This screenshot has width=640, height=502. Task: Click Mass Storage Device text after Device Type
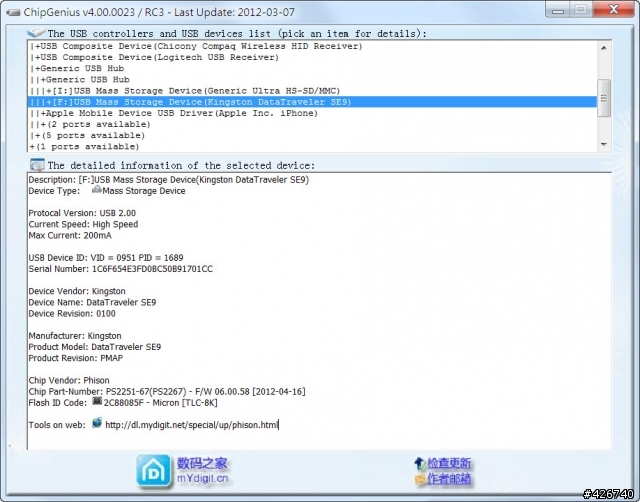click(144, 191)
